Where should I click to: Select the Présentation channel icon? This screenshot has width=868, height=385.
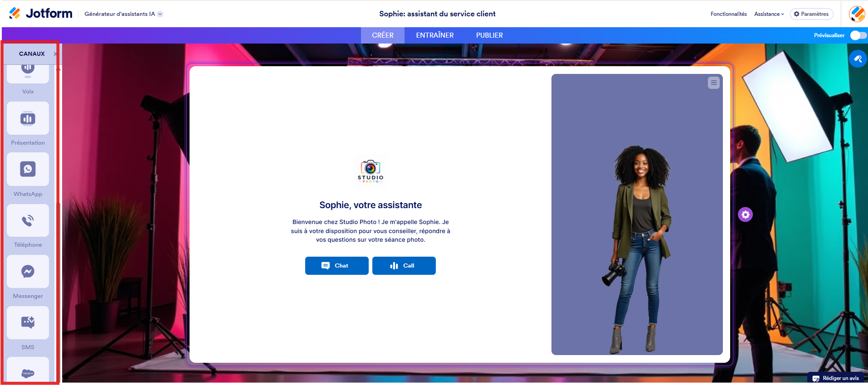point(28,118)
